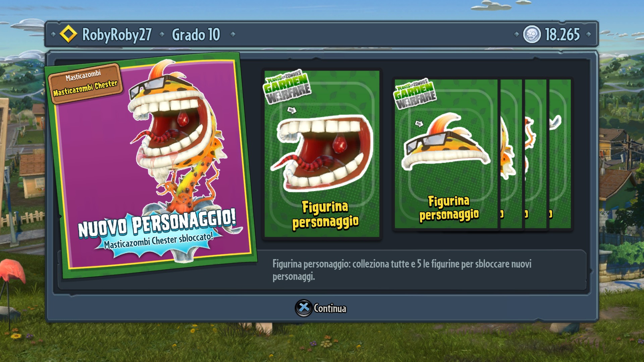Click the yellow diamond rank icon
Viewport: 644px width, 362px height.
point(68,34)
